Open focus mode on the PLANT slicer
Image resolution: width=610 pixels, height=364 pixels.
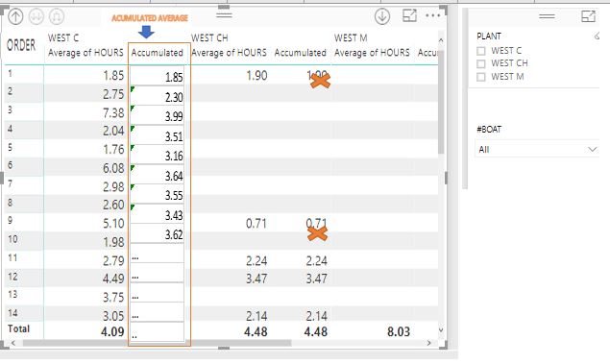click(588, 16)
